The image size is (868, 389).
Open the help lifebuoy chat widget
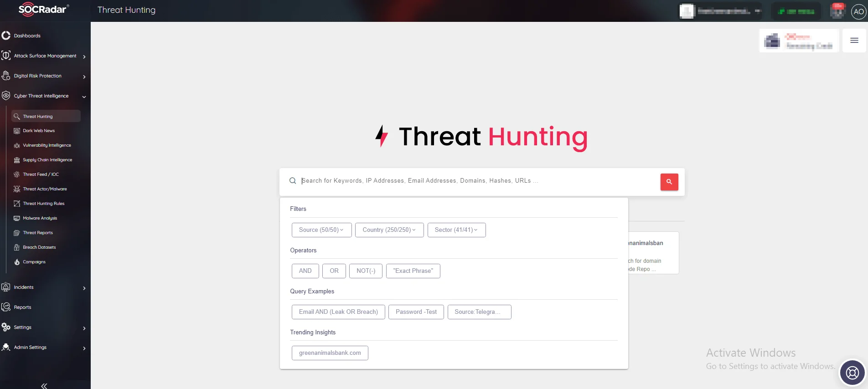852,373
